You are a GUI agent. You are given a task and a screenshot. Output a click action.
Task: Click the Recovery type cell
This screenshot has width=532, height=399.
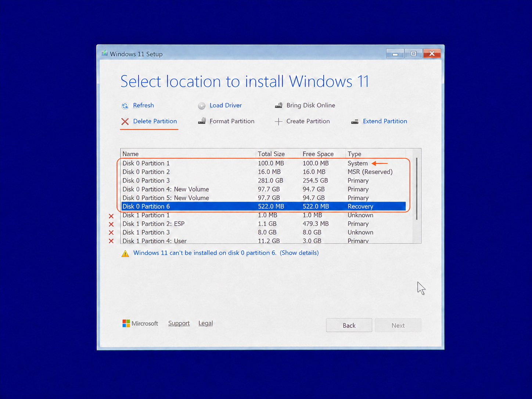(x=360, y=206)
